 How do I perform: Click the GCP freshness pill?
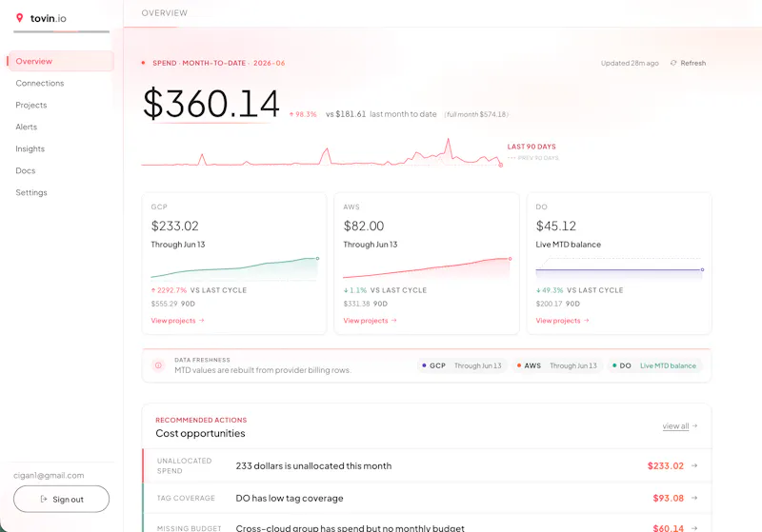pyautogui.click(x=462, y=365)
